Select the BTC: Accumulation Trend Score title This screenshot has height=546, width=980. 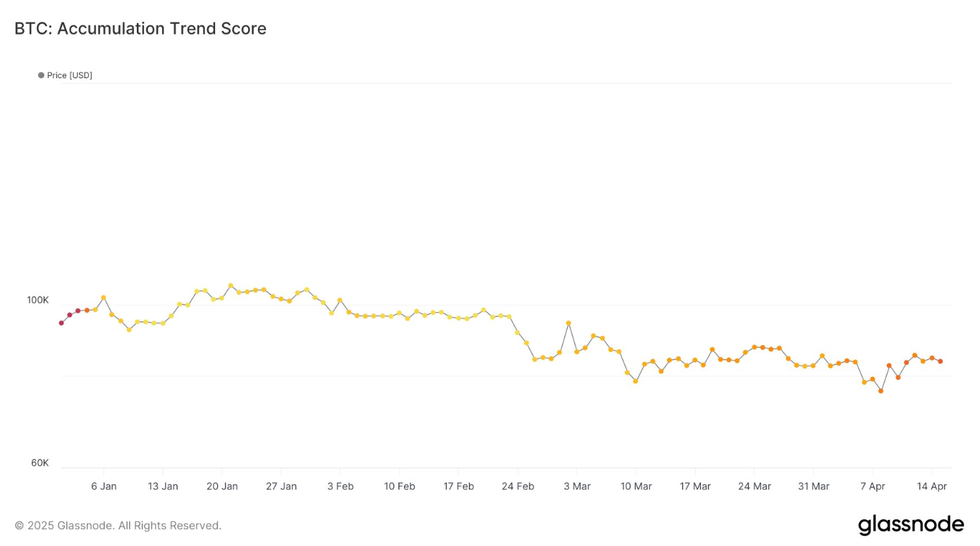coord(140,29)
